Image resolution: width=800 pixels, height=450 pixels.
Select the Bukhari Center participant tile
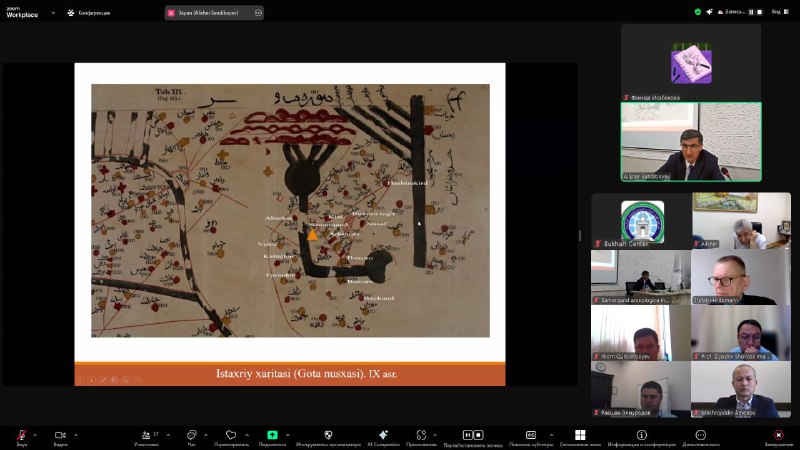click(x=641, y=221)
